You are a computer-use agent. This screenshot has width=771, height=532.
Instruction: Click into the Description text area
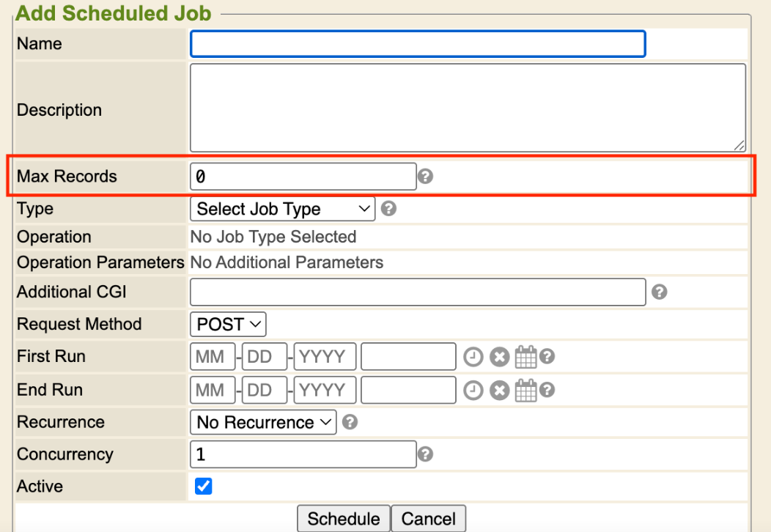point(468,108)
